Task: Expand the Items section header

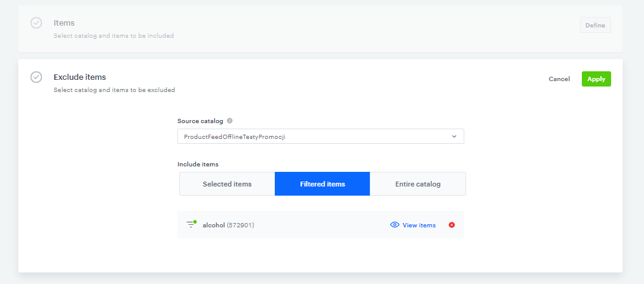Action: point(64,23)
